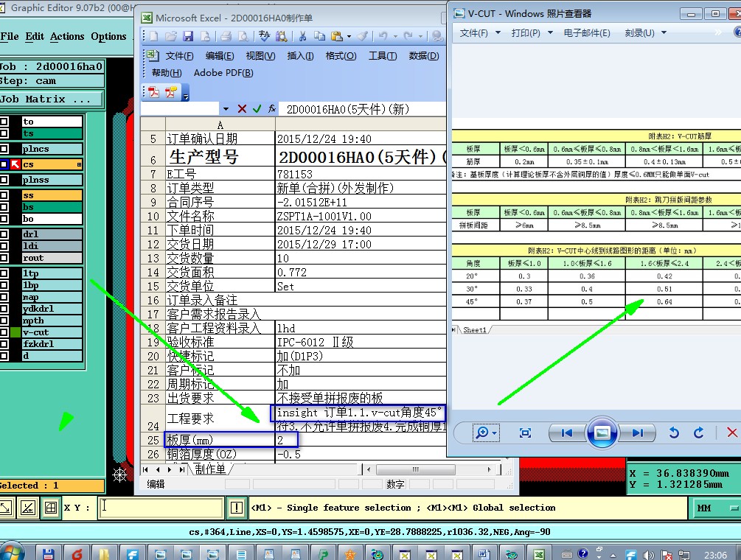741x560 pixels.
Task: Toggle the checkbox for layer fzkdrl
Action: [x=4, y=344]
